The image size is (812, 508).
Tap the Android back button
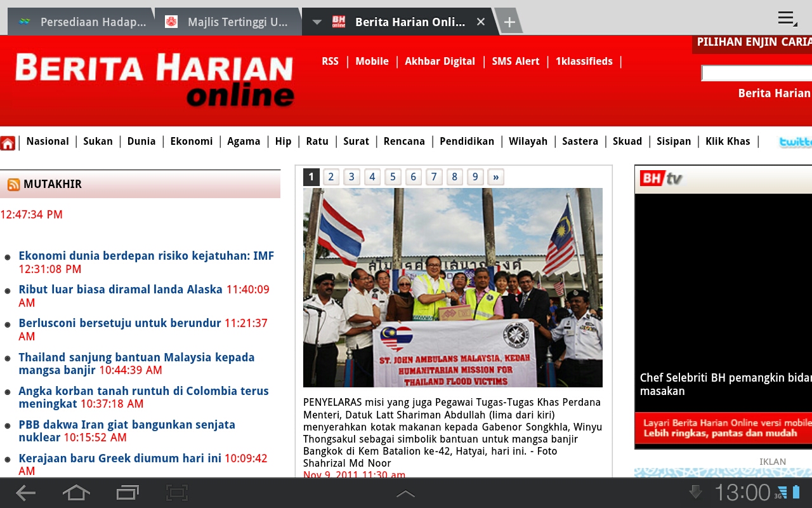[26, 493]
